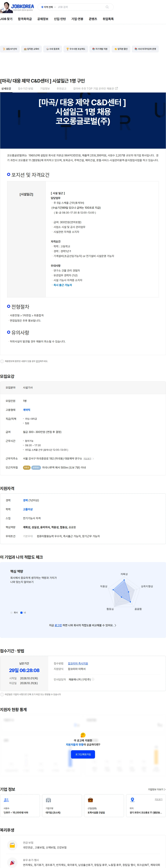Open the 신입·인턴 menu
This screenshot has height=868, width=166.
coord(60,19)
